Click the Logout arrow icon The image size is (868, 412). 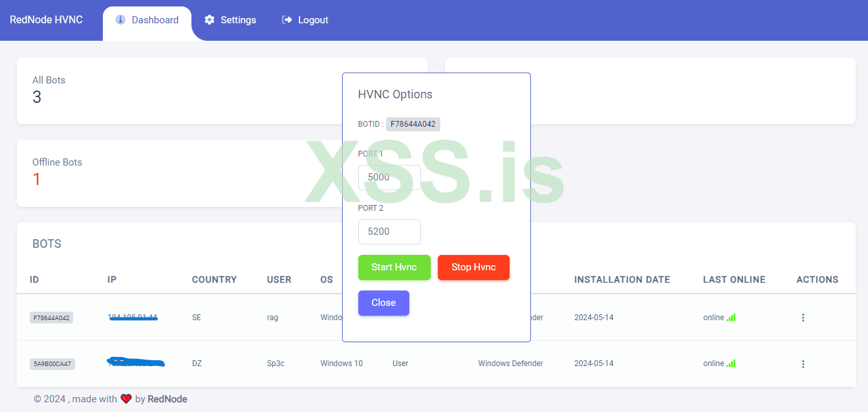[286, 19]
